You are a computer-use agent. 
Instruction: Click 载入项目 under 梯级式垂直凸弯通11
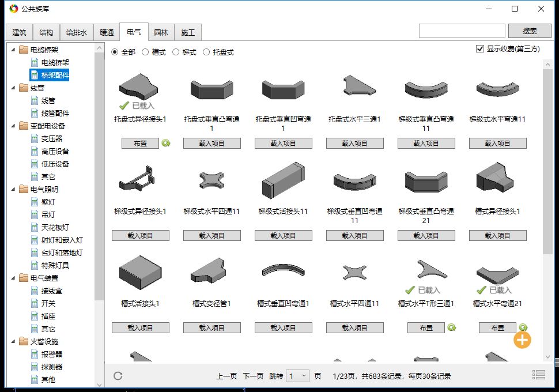pyautogui.click(x=426, y=144)
